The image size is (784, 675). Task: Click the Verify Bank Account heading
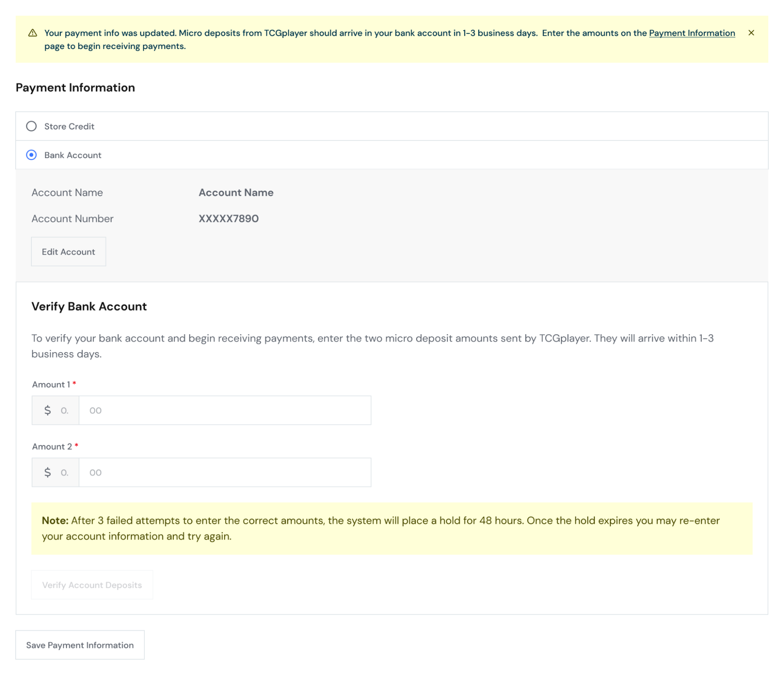coord(89,306)
